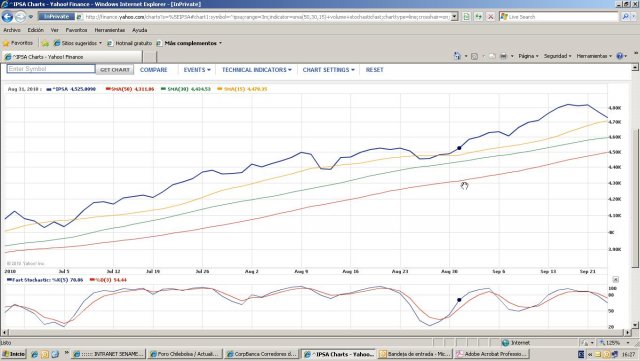This screenshot has width=640, height=361.
Task: Go forward with the Forward arrow button
Action: click(20, 17)
